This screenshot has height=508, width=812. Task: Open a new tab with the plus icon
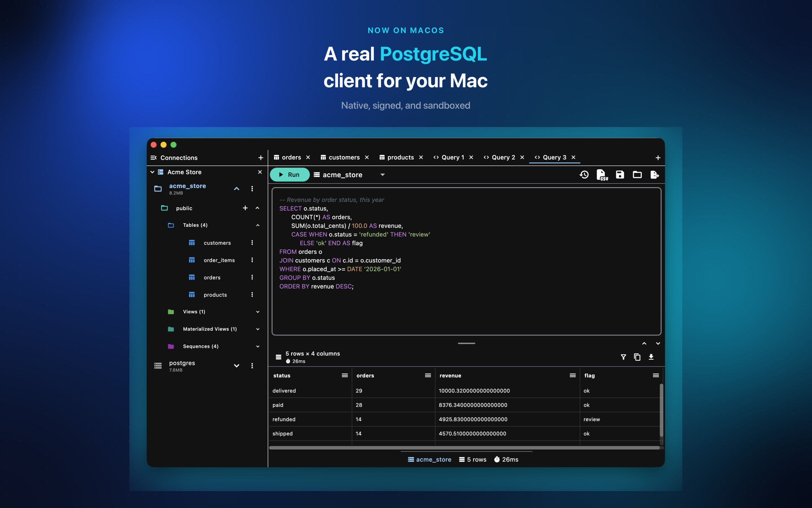[658, 157]
